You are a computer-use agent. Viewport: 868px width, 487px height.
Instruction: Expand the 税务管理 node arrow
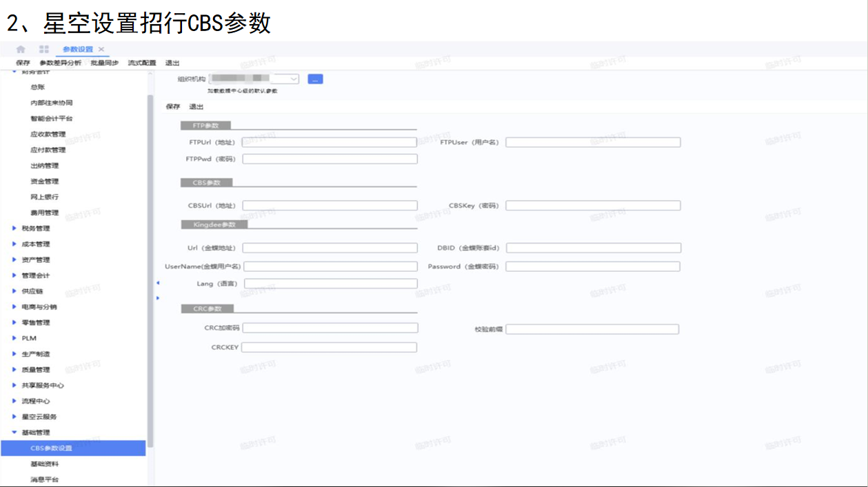pos(14,228)
